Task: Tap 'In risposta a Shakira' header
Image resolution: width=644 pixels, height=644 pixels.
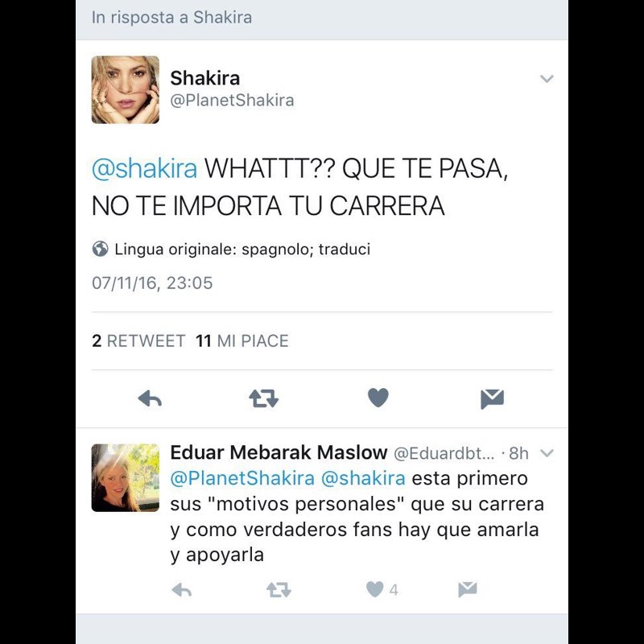Action: (x=171, y=18)
